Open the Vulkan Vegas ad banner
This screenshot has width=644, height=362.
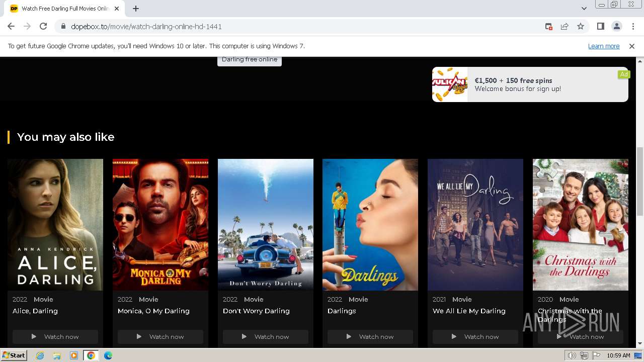coord(530,84)
